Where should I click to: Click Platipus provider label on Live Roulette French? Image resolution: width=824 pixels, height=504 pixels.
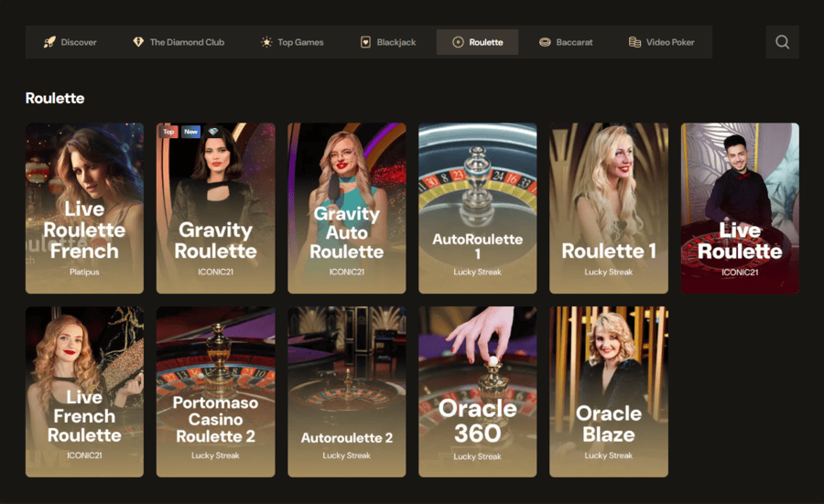pos(84,272)
